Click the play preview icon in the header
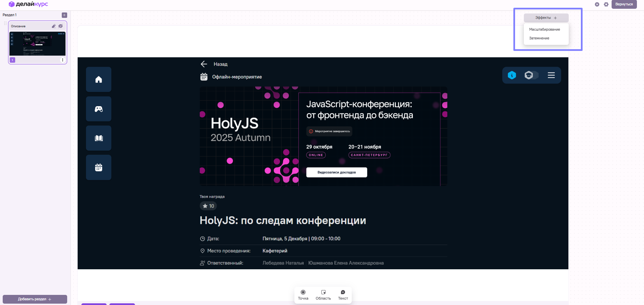Image resolution: width=644 pixels, height=305 pixels. coord(597,4)
